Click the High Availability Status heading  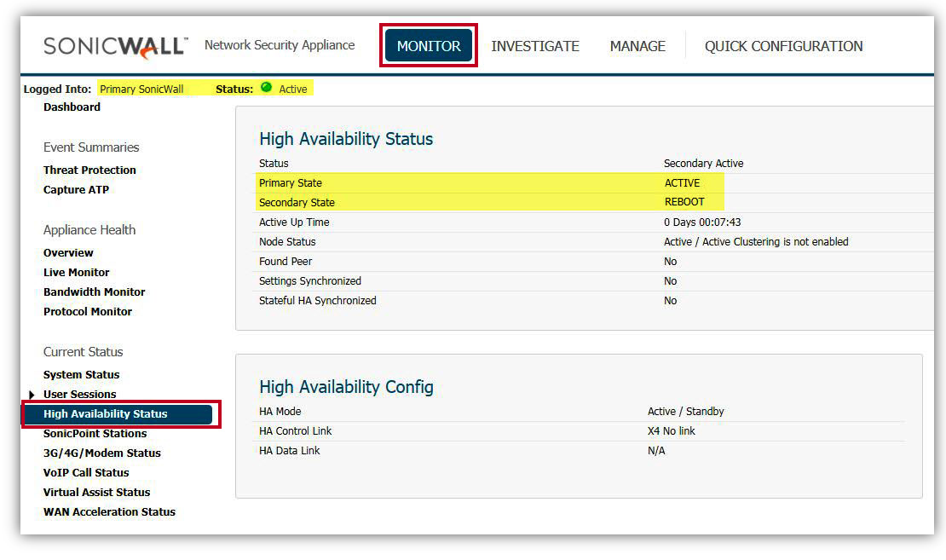346,139
